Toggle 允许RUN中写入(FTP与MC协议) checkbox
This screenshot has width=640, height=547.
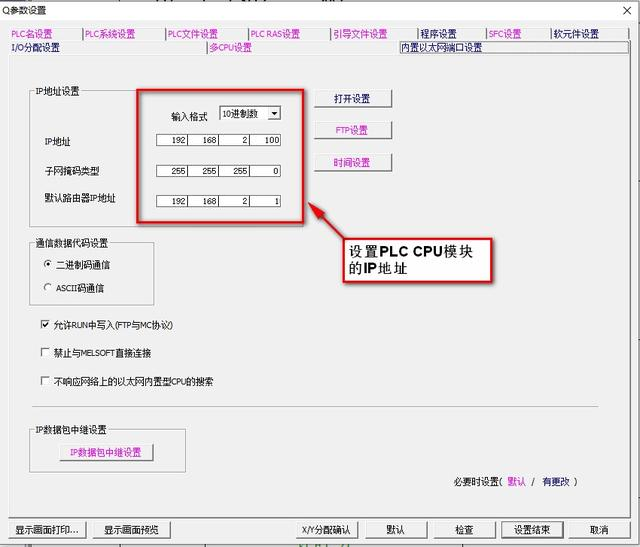tap(45, 325)
